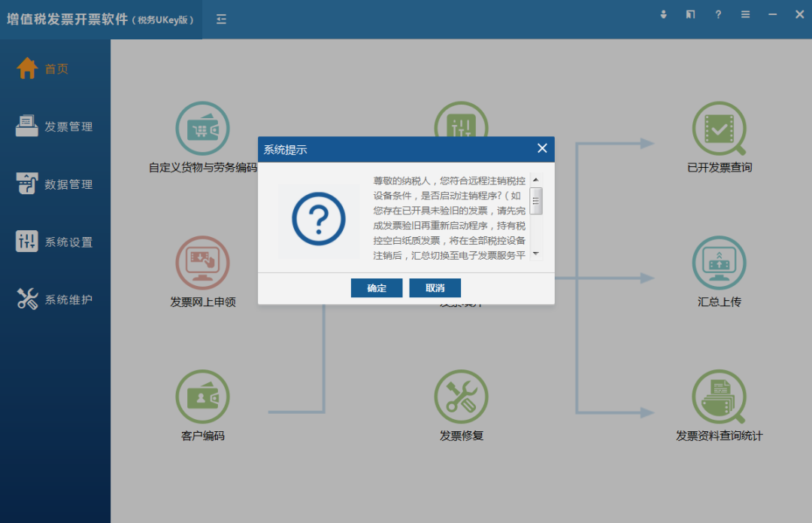Open 发票资料查询统计 statistics icon
812x523 pixels.
point(719,396)
